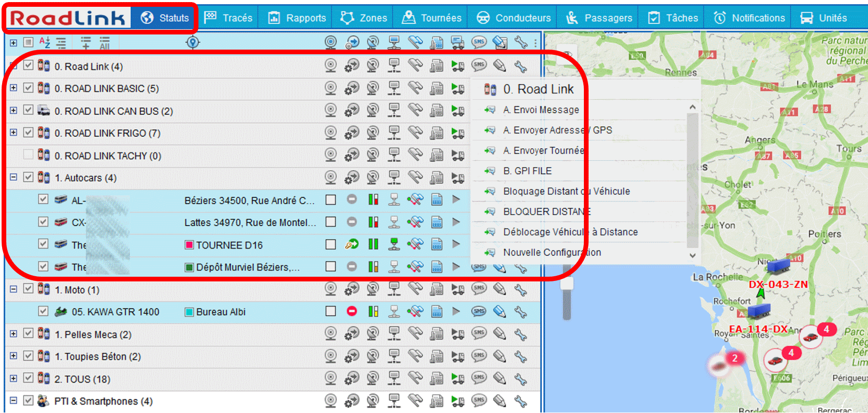Click the green truck icon for ROAD LINK BASIC

point(458,88)
